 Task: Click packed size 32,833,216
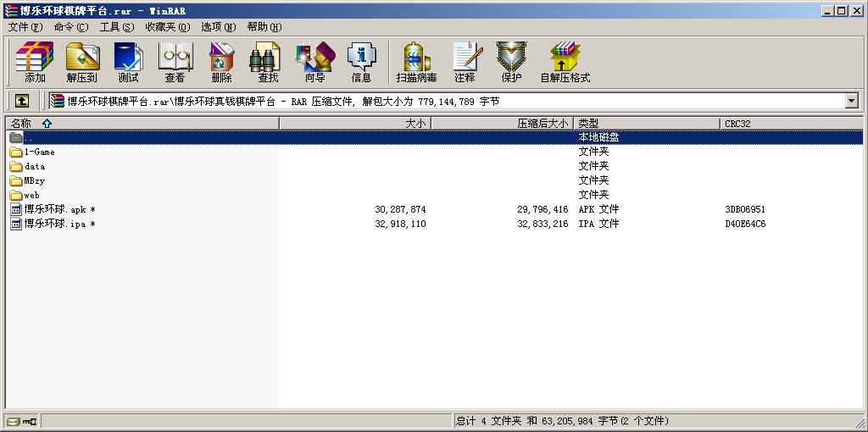[x=542, y=224]
